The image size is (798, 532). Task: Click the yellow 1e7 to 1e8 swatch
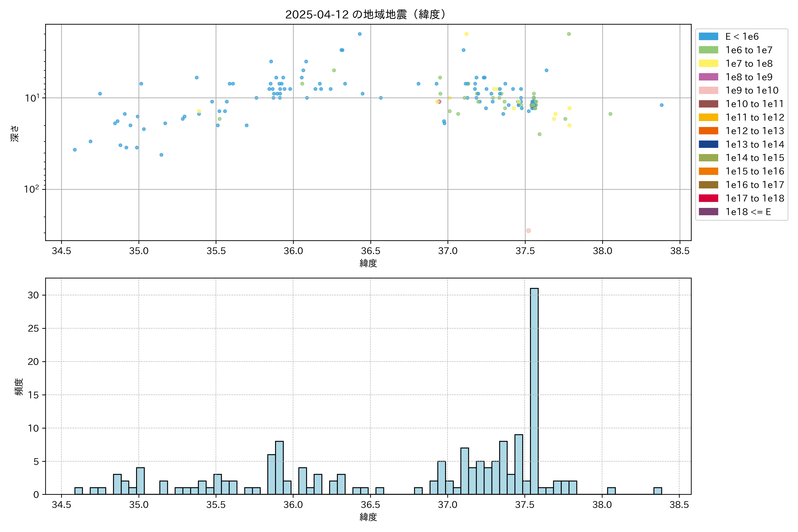708,63
